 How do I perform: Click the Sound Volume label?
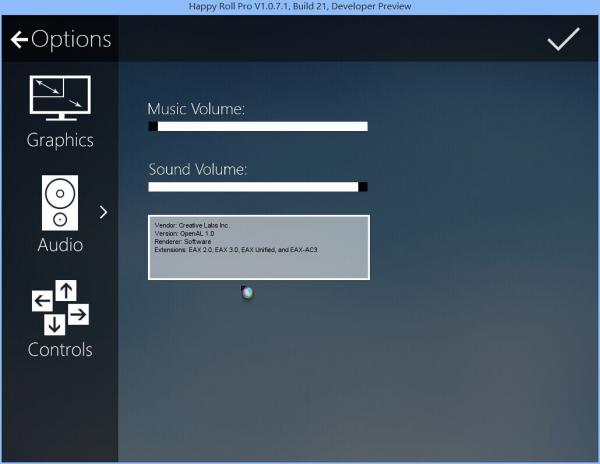(198, 169)
